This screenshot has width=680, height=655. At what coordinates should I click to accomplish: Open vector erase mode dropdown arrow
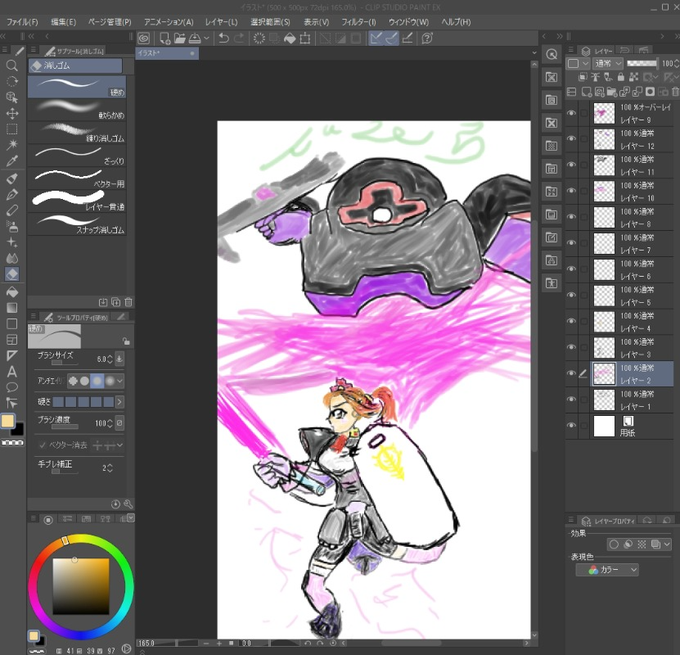click(x=120, y=445)
